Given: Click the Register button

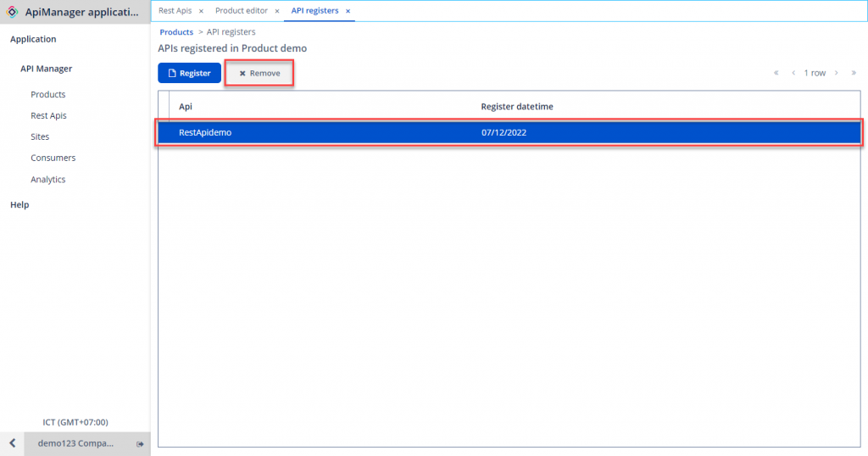Looking at the screenshot, I should (x=189, y=73).
